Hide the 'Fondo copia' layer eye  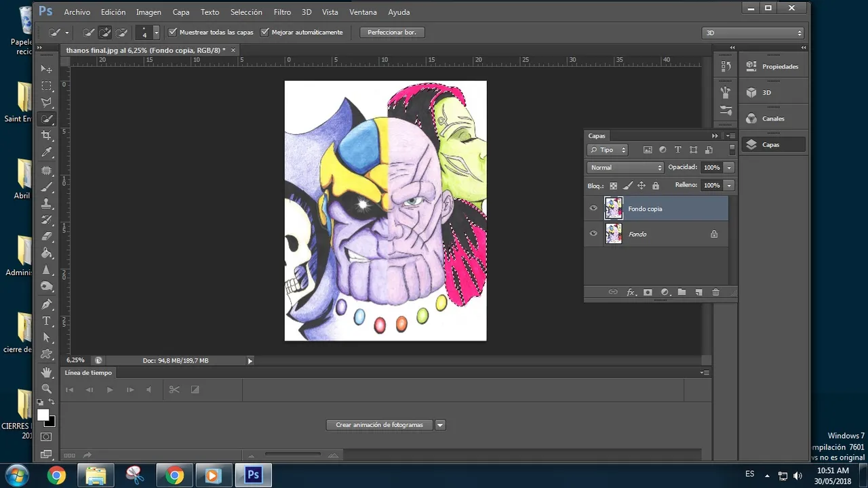[x=593, y=208]
